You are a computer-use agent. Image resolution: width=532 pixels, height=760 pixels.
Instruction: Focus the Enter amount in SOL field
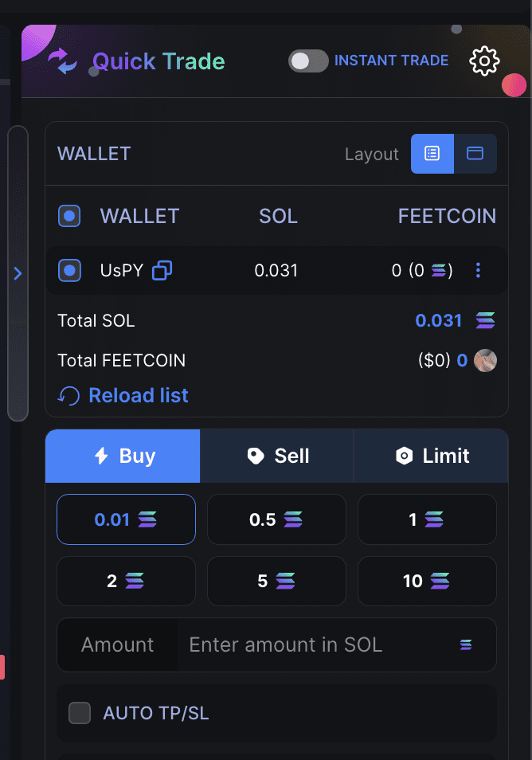point(320,644)
